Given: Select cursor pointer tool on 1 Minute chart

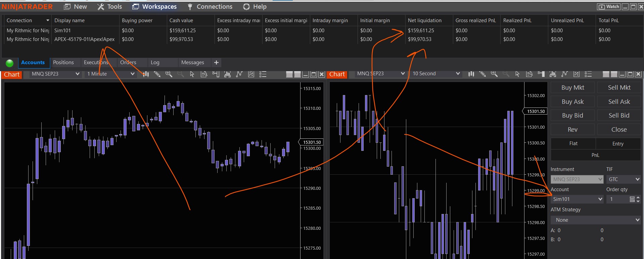Looking at the screenshot, I should coord(192,74).
